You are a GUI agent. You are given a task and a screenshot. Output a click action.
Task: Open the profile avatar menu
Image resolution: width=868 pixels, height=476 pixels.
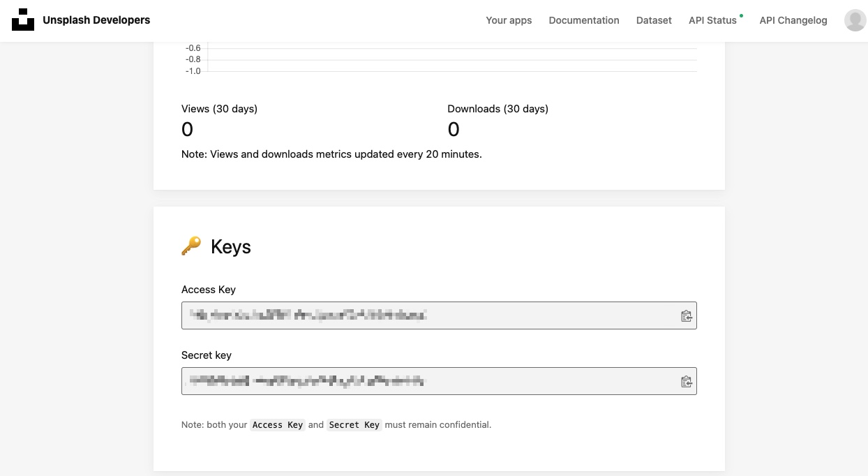(x=855, y=20)
